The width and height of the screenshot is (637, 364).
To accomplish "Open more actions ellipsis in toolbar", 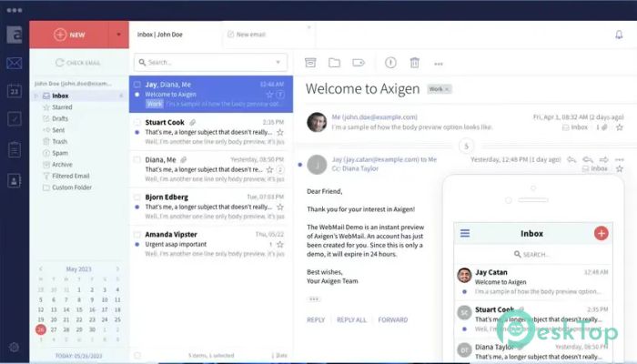I will tap(439, 64).
